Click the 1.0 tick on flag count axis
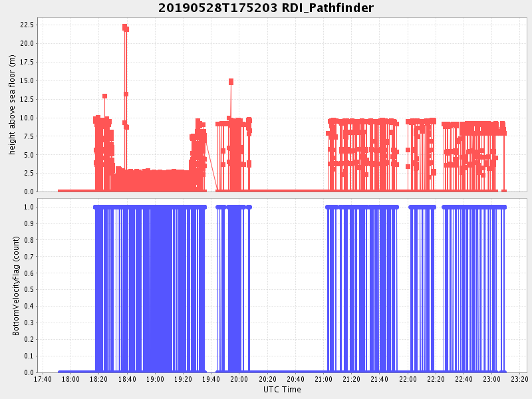This screenshot has width=532, height=399. [27, 207]
